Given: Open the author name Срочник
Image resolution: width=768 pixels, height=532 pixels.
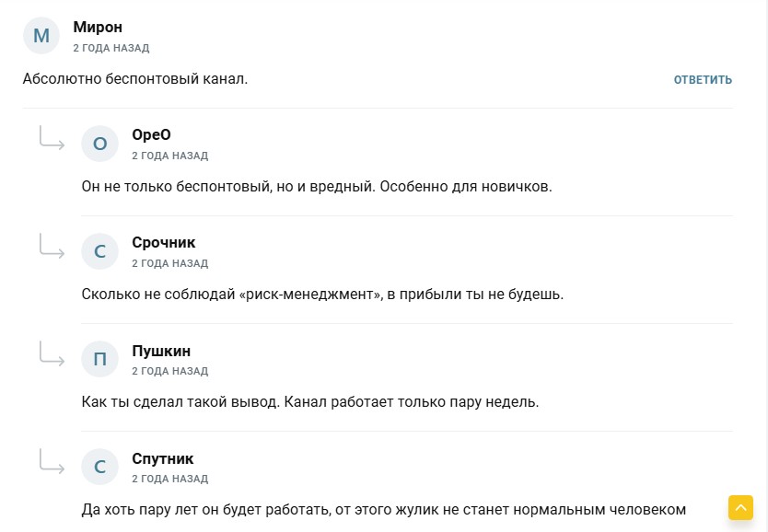Looking at the screenshot, I should click(164, 242).
